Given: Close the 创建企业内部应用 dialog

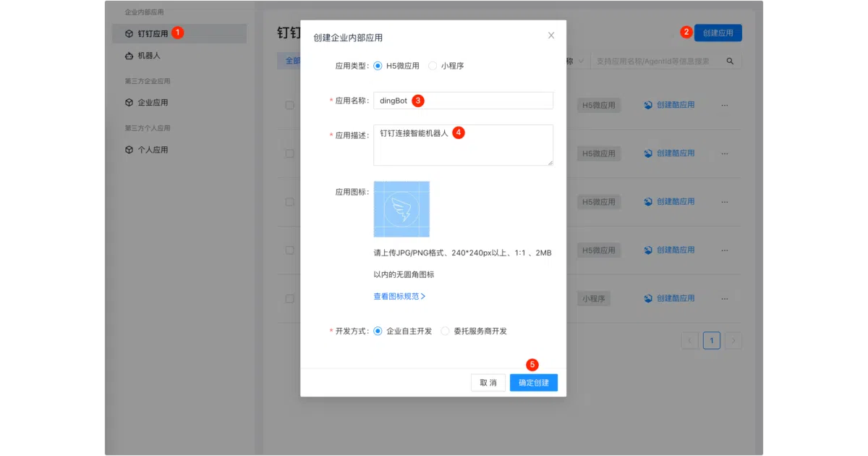Looking at the screenshot, I should [551, 35].
